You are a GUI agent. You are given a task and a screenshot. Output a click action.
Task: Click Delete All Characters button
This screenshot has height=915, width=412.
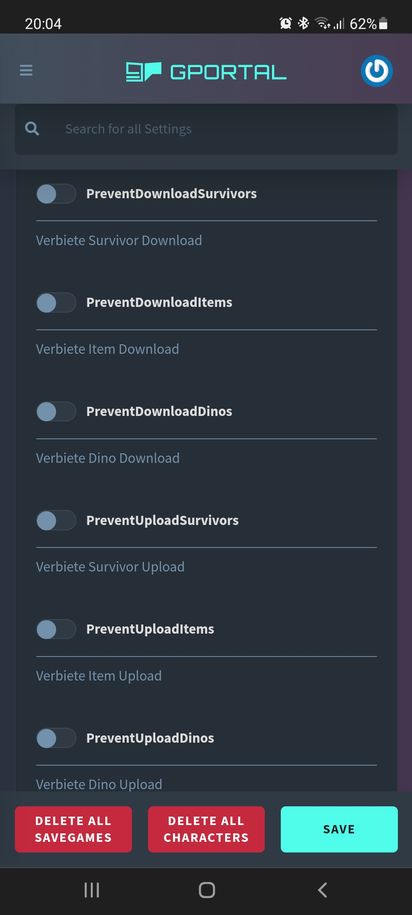pos(206,829)
